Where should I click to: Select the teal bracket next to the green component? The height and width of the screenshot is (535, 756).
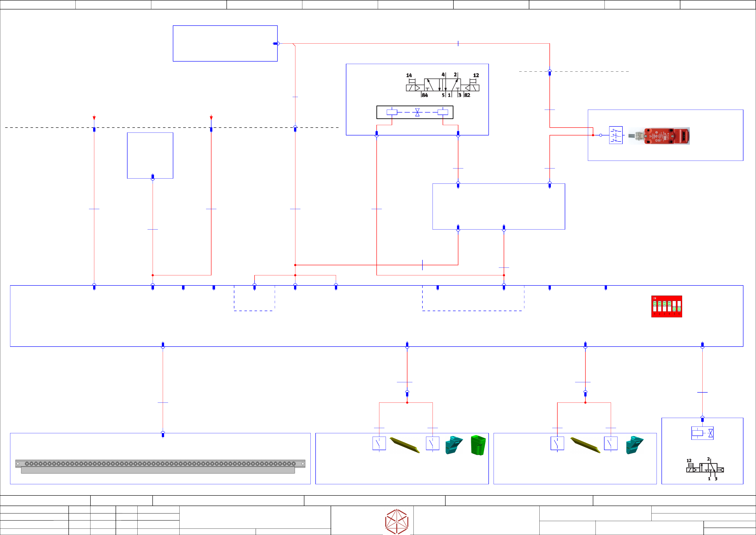point(454,445)
